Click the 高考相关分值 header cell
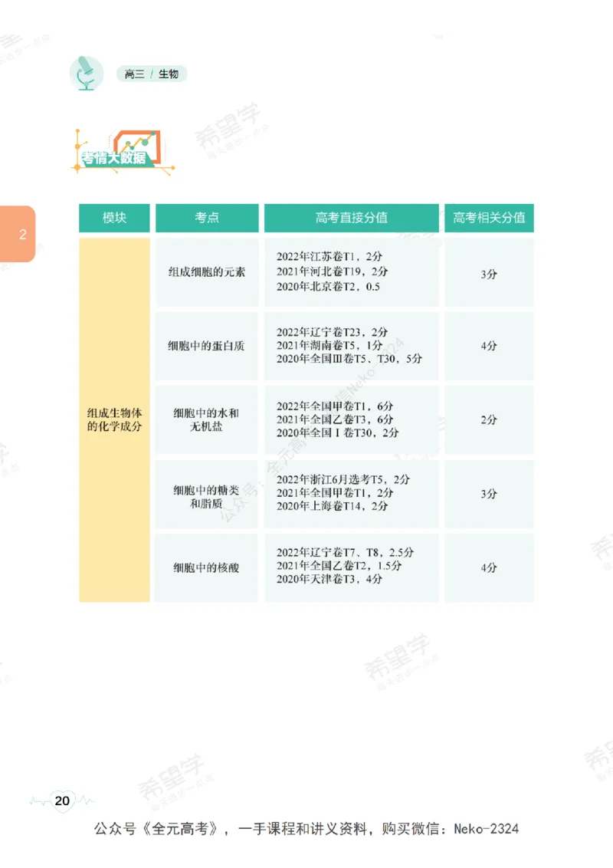This screenshot has height=868, width=613. point(489,218)
